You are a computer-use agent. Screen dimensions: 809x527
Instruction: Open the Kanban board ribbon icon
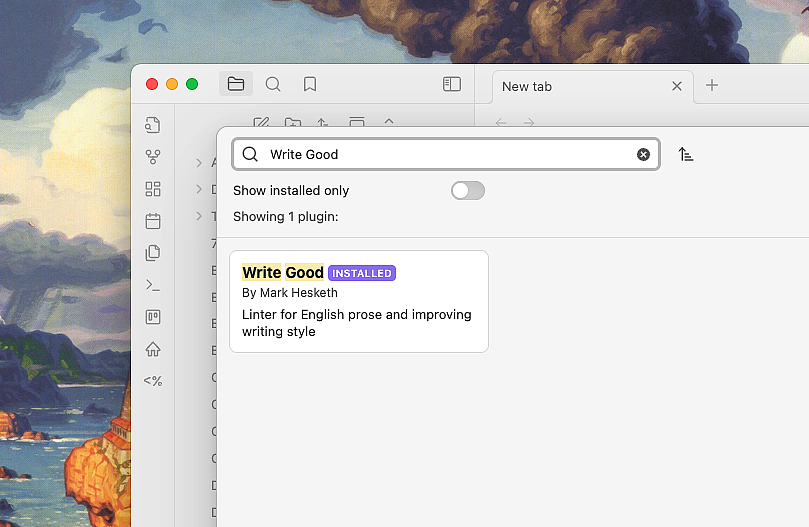pyautogui.click(x=153, y=317)
